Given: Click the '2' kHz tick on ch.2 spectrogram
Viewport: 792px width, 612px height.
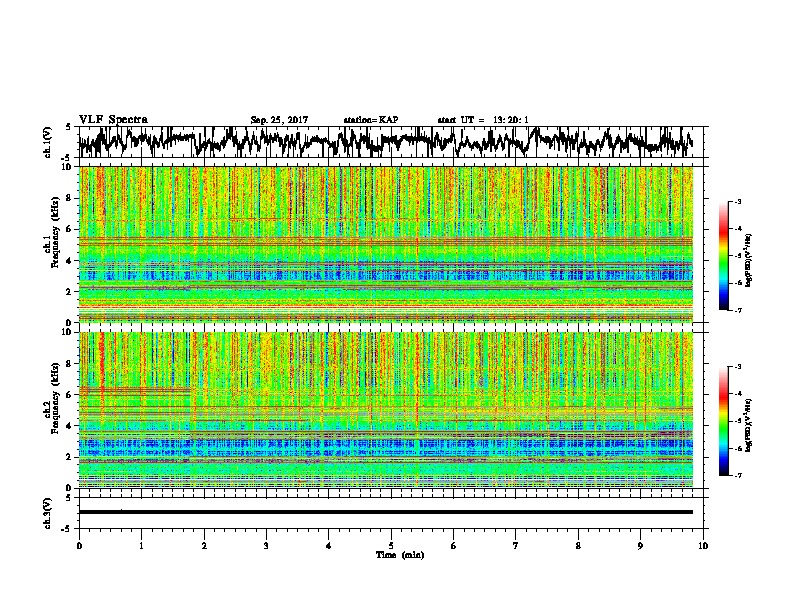Looking at the screenshot, I should point(71,456).
